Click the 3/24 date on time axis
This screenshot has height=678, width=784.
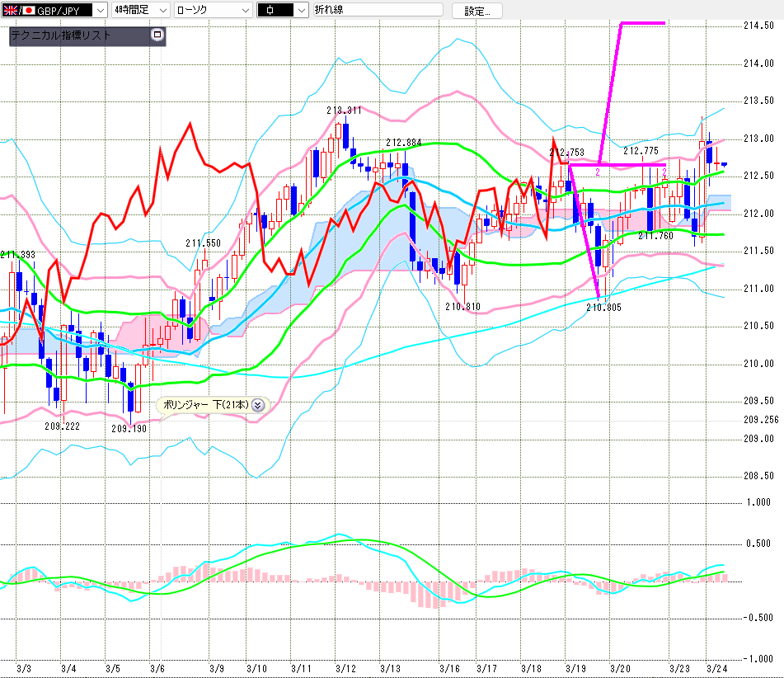pyautogui.click(x=716, y=668)
